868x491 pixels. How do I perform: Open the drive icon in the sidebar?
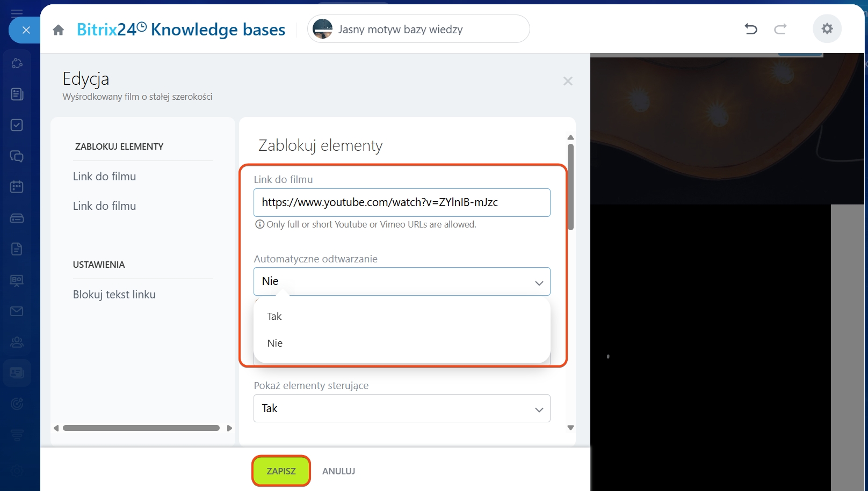[17, 218]
